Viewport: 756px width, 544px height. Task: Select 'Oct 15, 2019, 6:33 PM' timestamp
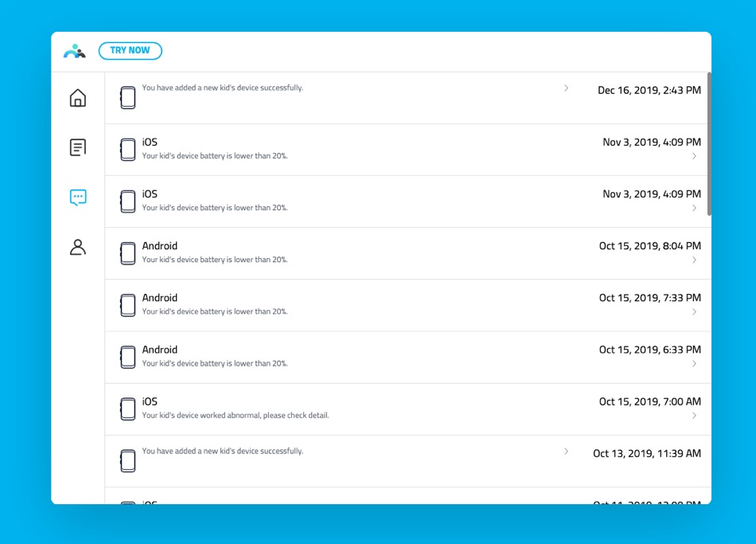pos(650,350)
